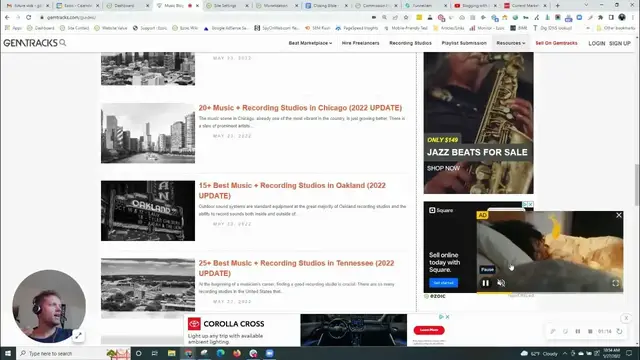Click the page vertical scrollbar thumb

pyautogui.click(x=636, y=184)
